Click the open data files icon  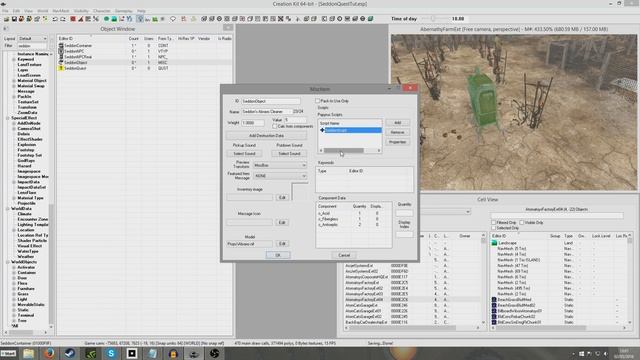click(6, 19)
